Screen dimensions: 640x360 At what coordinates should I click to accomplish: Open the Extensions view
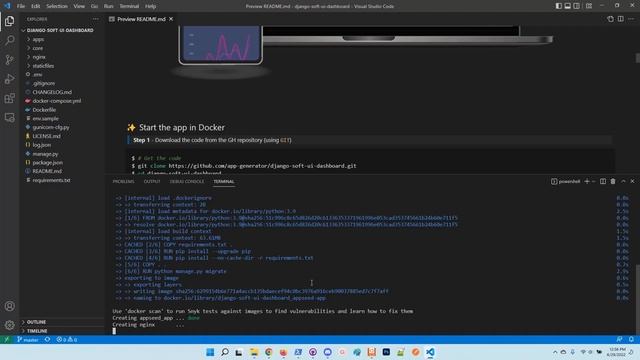coord(9,98)
